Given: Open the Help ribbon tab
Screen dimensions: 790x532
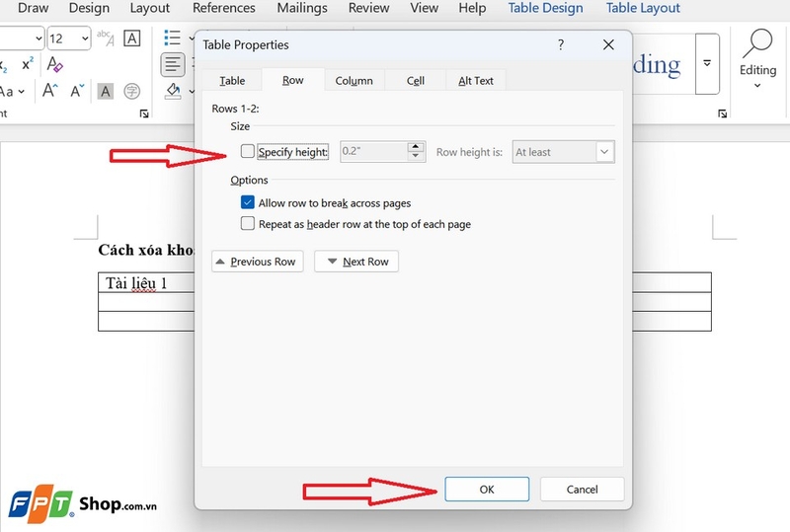Looking at the screenshot, I should pos(472,8).
